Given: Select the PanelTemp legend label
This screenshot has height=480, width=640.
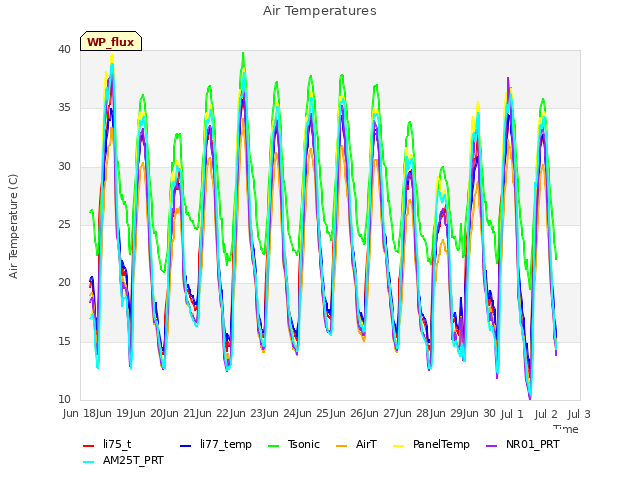Looking at the screenshot, I should (x=441, y=444).
